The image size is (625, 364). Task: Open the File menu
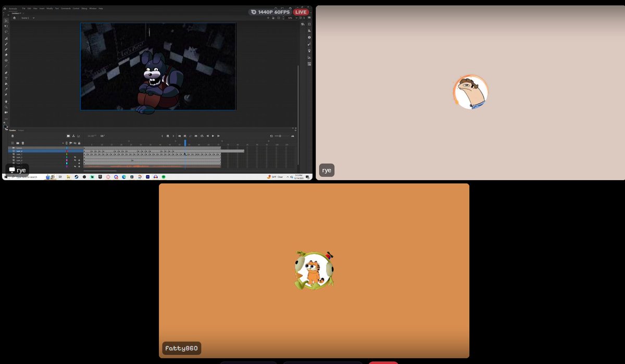(x=23, y=8)
